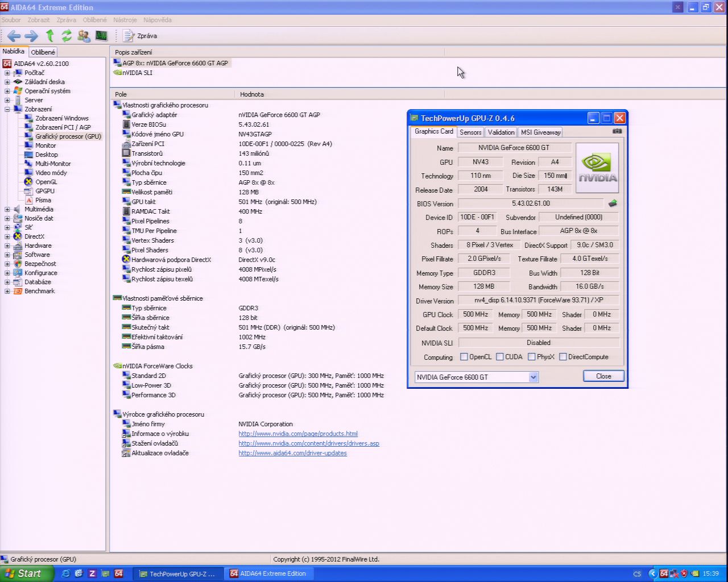Expand the Server tree node

7,100
